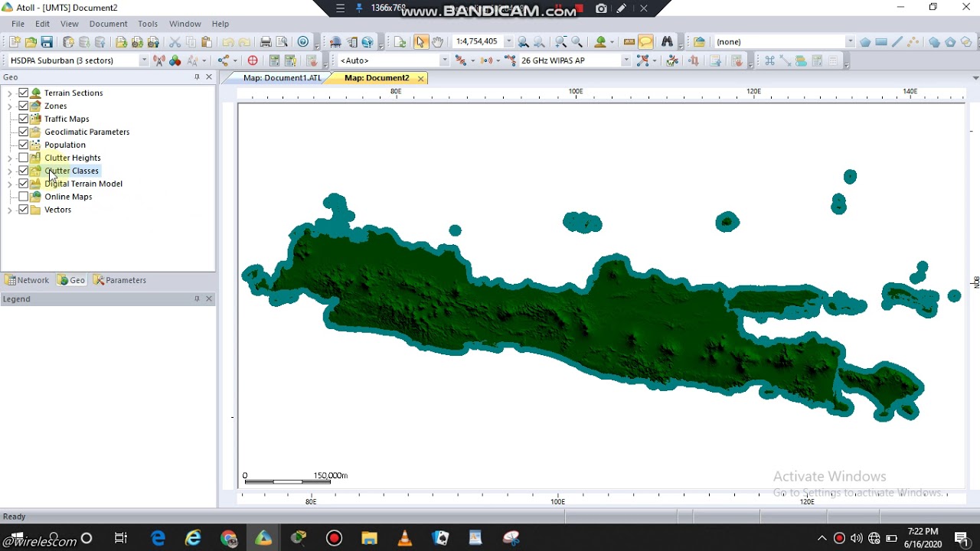Open File Explorer from the taskbar
Screen dimensions: 980x551
[x=369, y=538]
